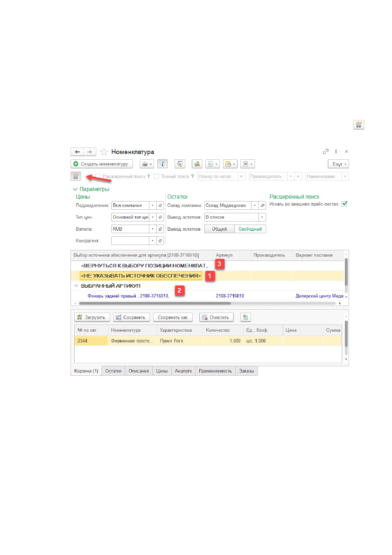
Task: Click the magnifier search icon in toolbar
Action: point(180,164)
